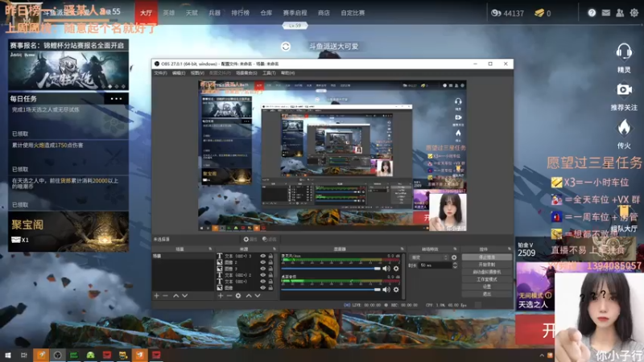Toggle visibility of bottom 图像 source
The width and height of the screenshot is (644, 362).
click(x=263, y=288)
